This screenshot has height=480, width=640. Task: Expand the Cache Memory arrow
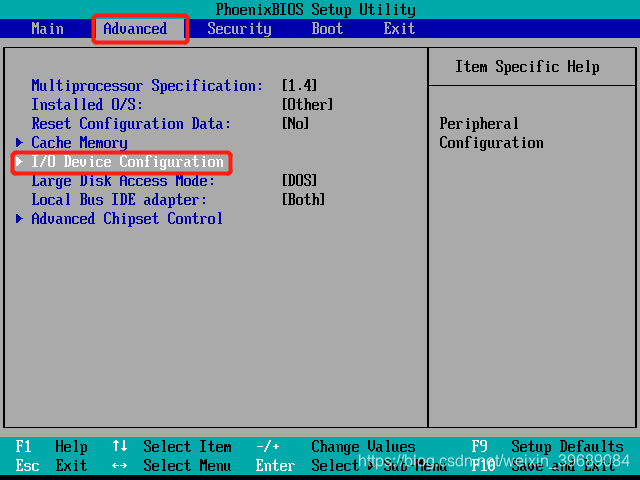tap(19, 142)
